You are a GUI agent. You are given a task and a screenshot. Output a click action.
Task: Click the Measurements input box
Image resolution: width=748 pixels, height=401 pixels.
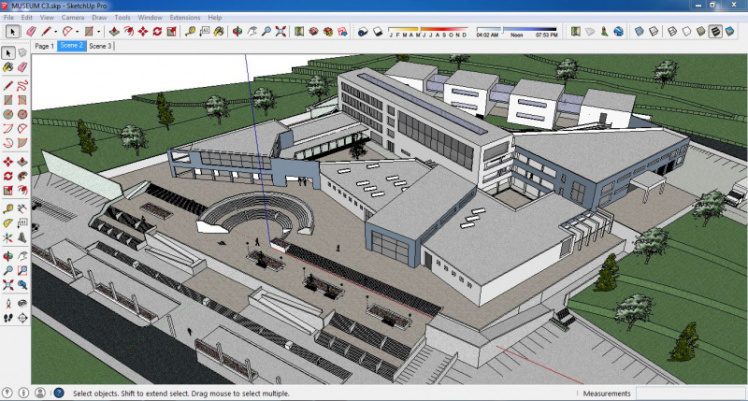point(690,393)
